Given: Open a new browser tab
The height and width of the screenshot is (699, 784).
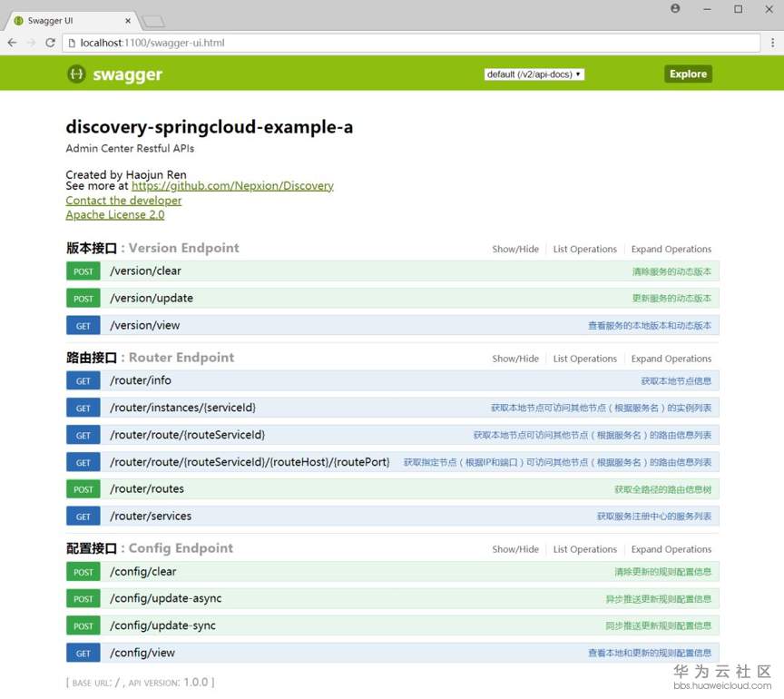Looking at the screenshot, I should point(153,21).
